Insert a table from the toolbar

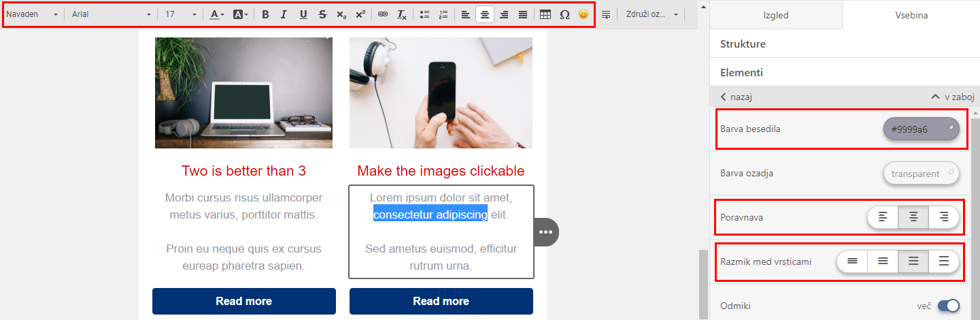545,14
